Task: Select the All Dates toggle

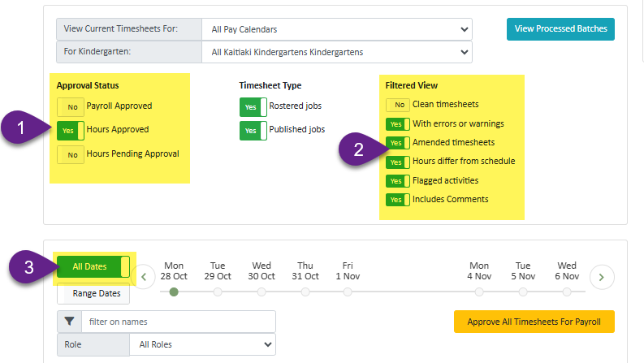Action: point(93,266)
